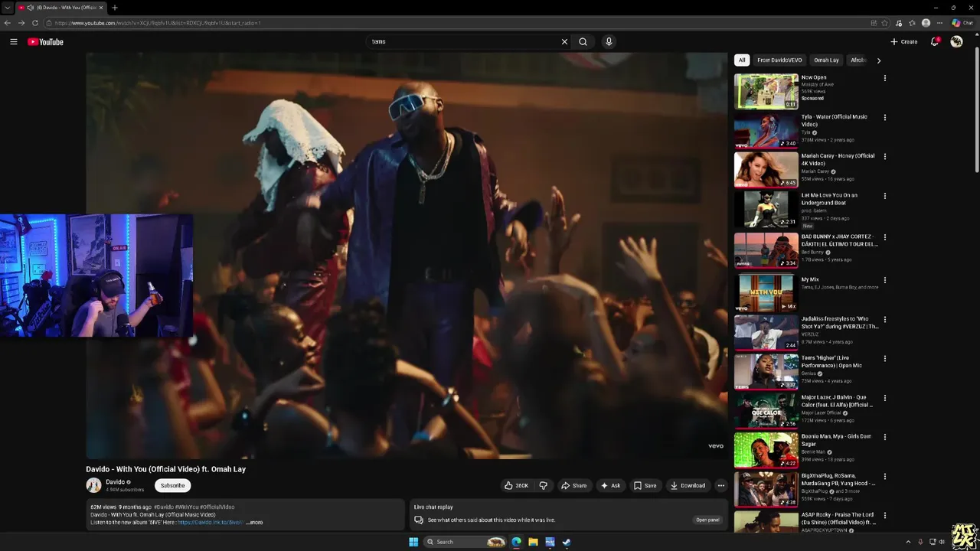980x551 pixels.
Task: Open options for Tems Higher video
Action: coord(884,358)
